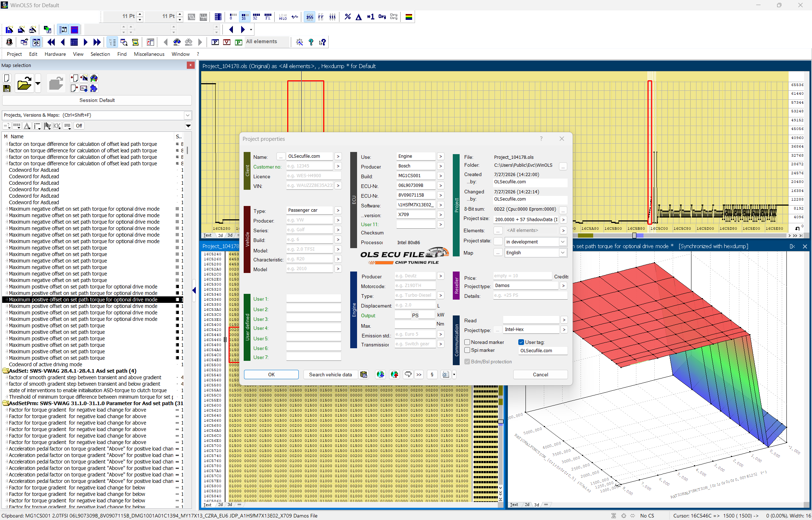The width and height of the screenshot is (812, 520).
Task: Click the Org original values icon
Action: pos(382,17)
